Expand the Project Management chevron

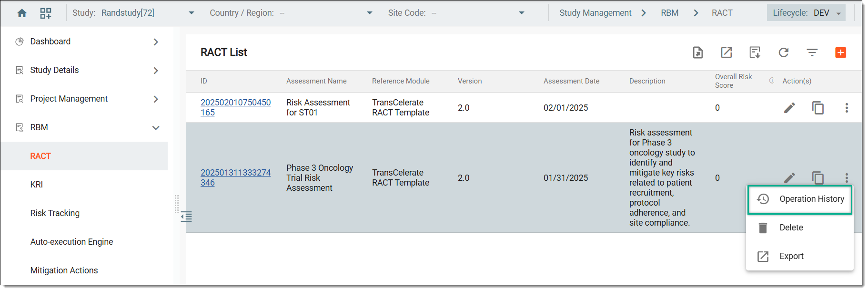(x=156, y=99)
